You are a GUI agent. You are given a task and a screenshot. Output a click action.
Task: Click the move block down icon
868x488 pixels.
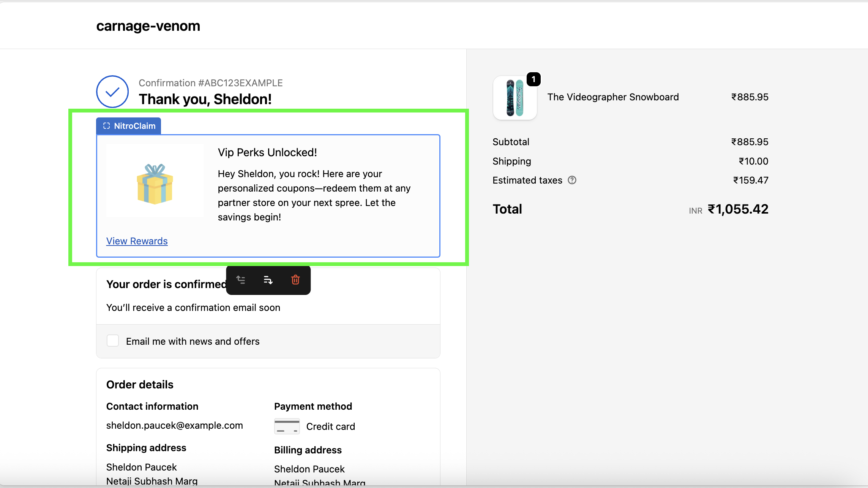[268, 280]
